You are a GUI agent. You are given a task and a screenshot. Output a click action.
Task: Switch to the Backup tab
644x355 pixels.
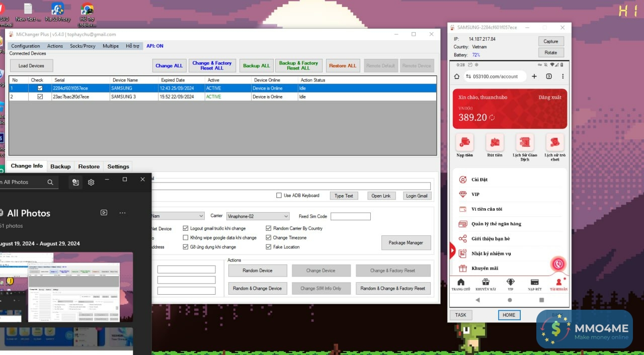[x=60, y=166]
